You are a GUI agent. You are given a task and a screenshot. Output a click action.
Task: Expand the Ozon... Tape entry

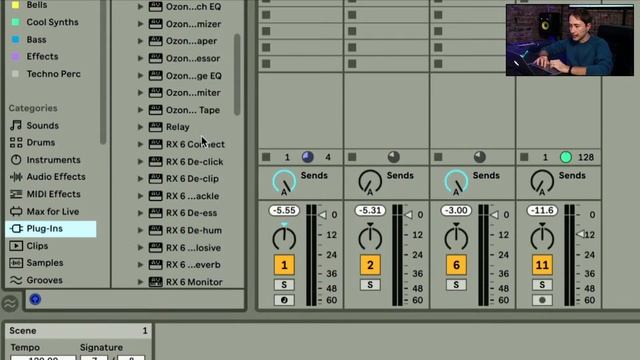[140, 110]
